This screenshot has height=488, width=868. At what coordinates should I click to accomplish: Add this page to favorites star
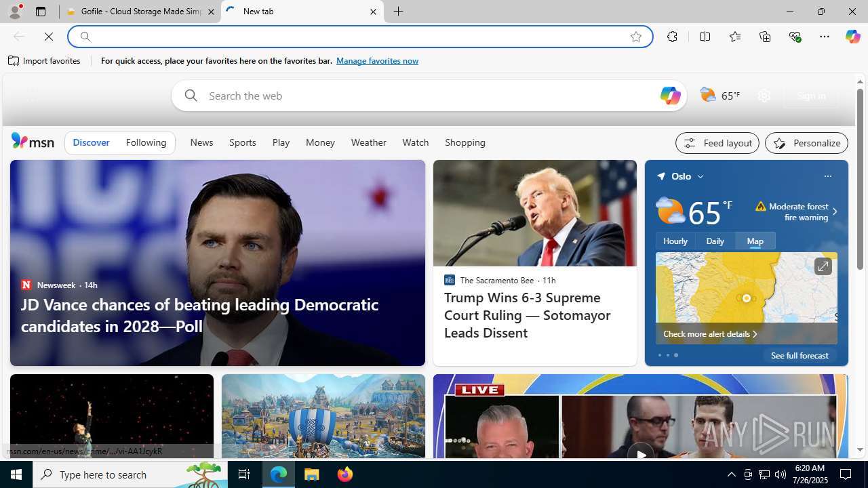pos(636,37)
